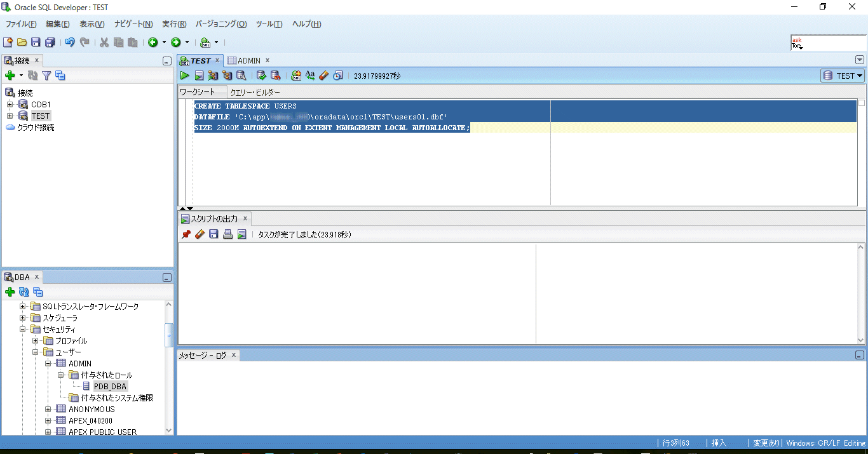Image resolution: width=868 pixels, height=454 pixels.
Task: Open ツール(T) menu
Action: pos(269,24)
